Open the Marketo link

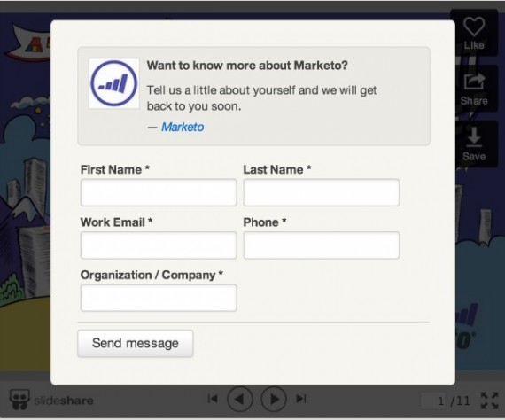(x=183, y=127)
